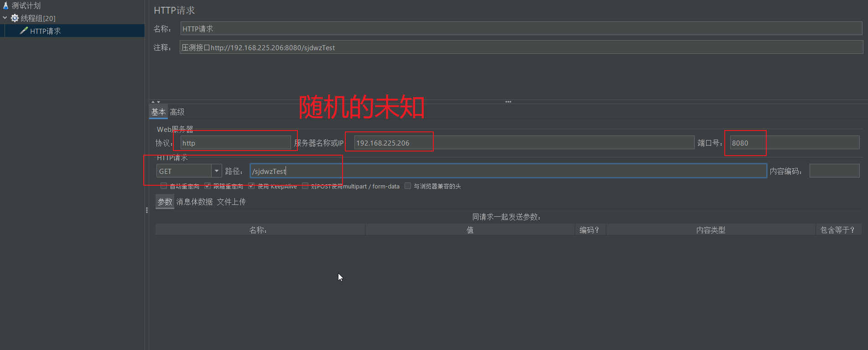Enable 对POST使用multipart / form-data checkbox
Viewport: 868px width, 350px height.
[x=305, y=186]
